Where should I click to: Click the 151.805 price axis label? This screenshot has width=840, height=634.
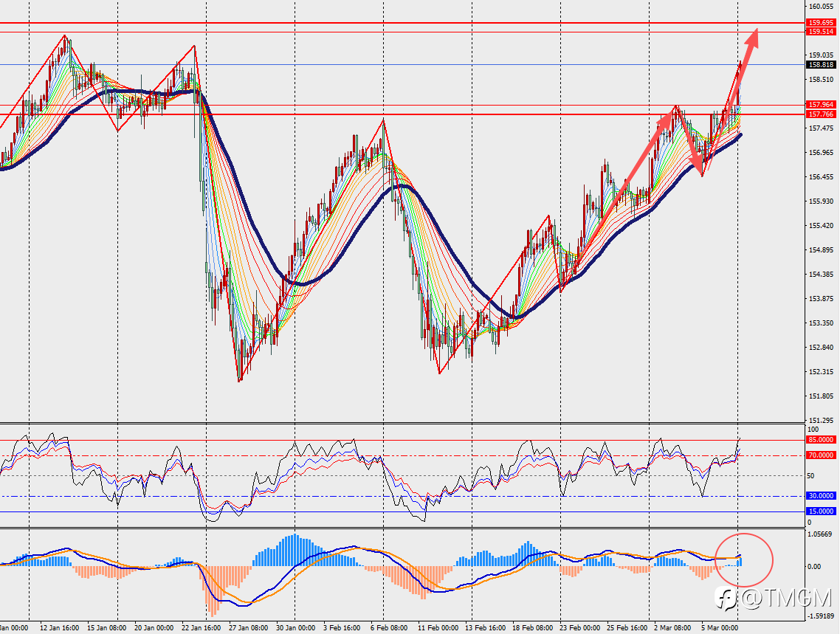tap(822, 396)
